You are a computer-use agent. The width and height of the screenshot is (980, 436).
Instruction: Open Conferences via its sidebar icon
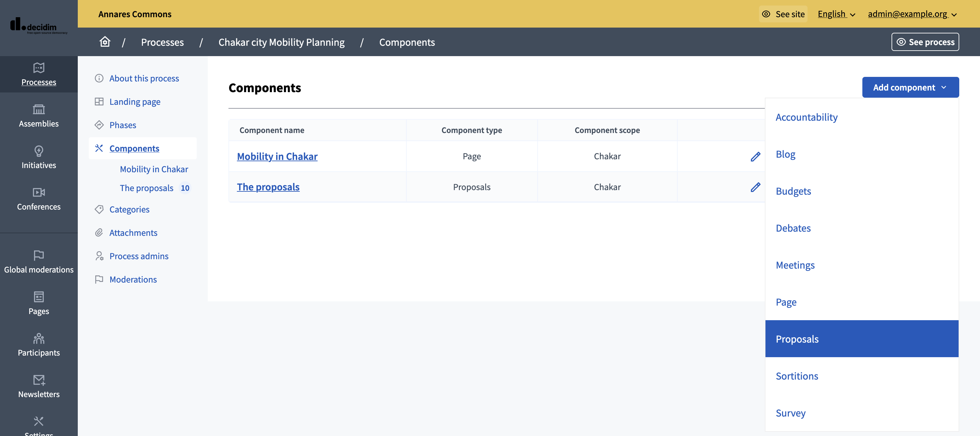pos(39,193)
